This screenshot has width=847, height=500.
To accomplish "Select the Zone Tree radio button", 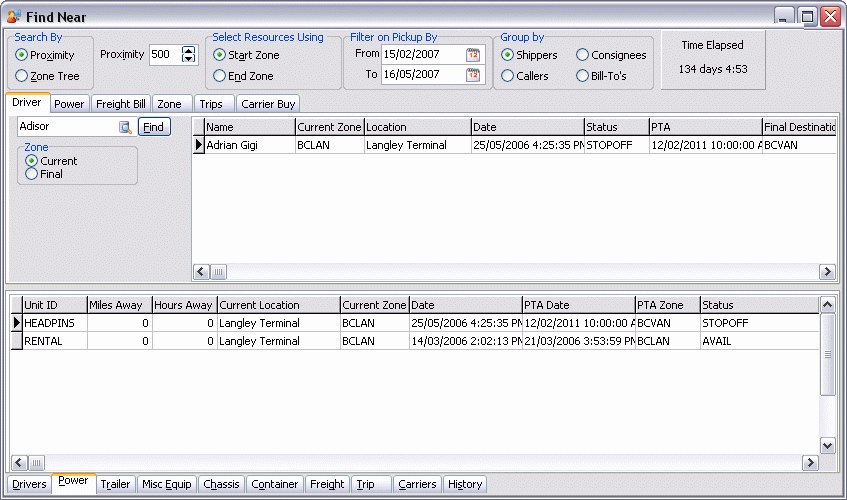I will tap(21, 75).
